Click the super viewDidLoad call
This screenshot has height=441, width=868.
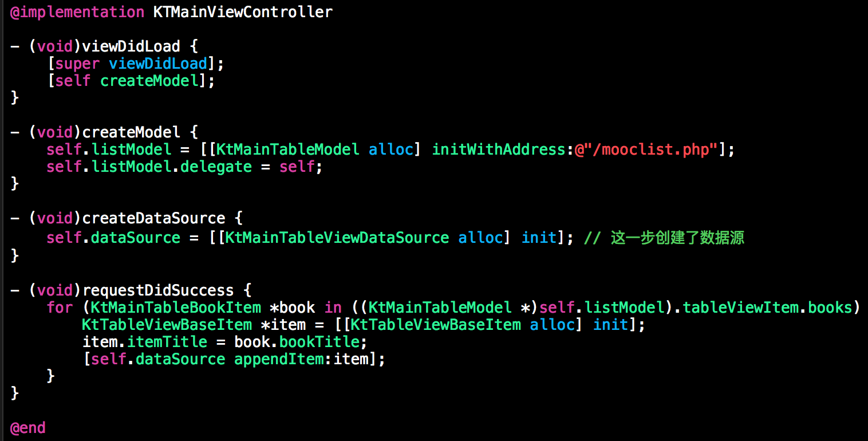(x=132, y=63)
